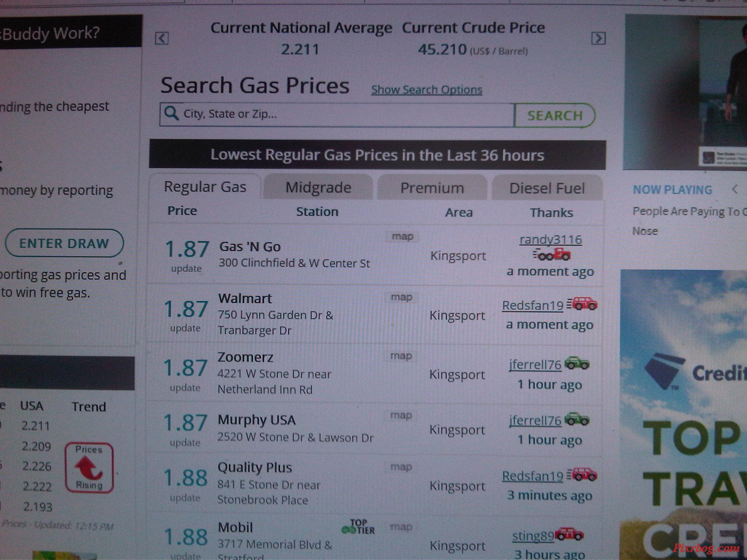Click the Prices Rising trend icon
Viewport: 747px width, 560px height.
[x=89, y=468]
